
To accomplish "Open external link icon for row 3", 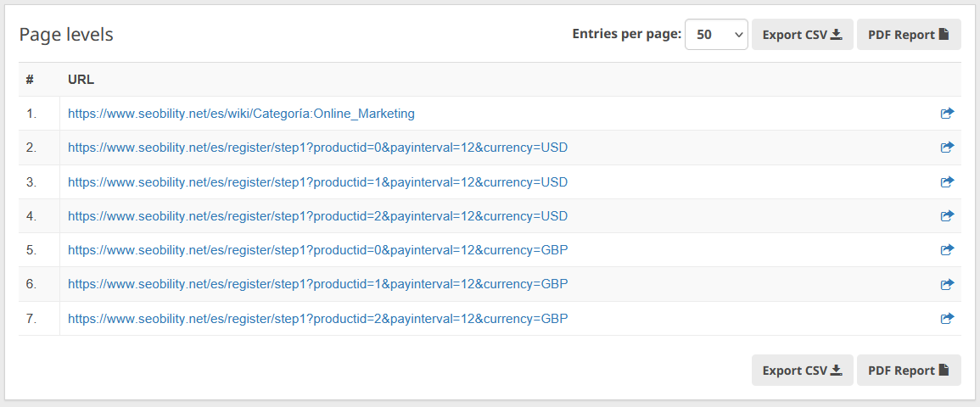I will click(947, 181).
